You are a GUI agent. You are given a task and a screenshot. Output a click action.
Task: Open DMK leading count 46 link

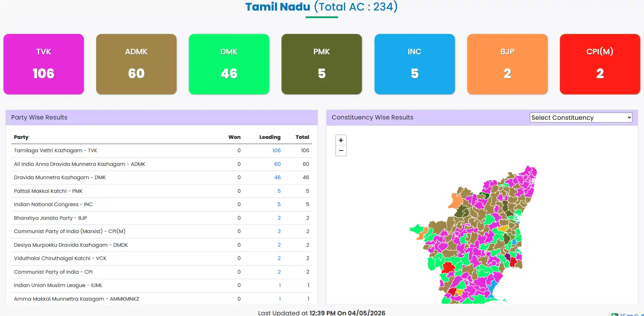tap(277, 177)
